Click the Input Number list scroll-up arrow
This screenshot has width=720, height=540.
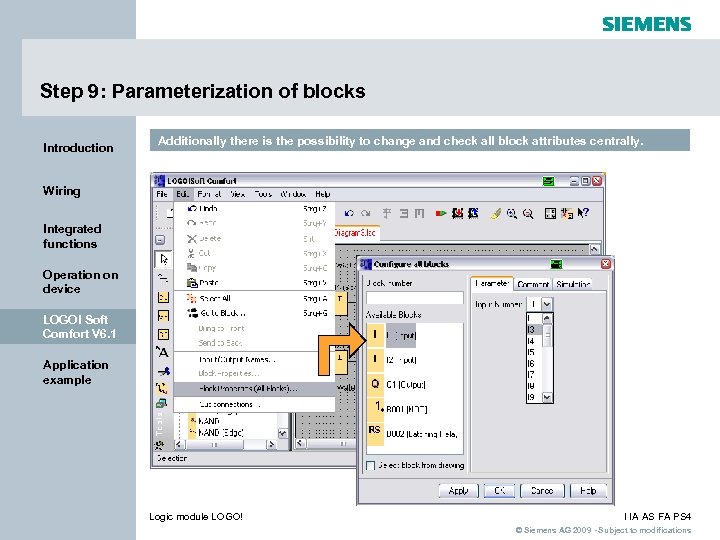pyautogui.click(x=547, y=318)
